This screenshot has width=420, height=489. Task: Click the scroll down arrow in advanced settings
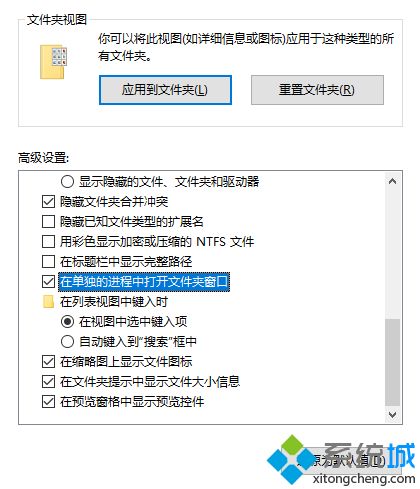point(393,415)
